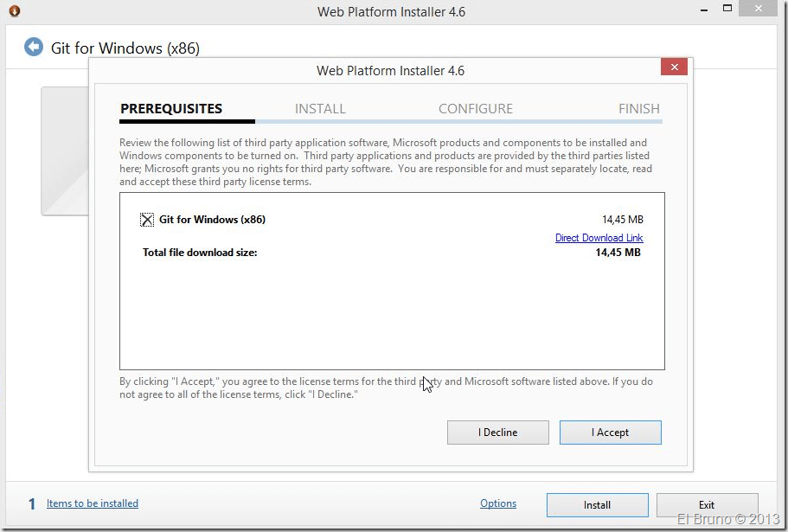Jump to the FINISH step tab
The width and height of the screenshot is (788, 532).
(638, 109)
